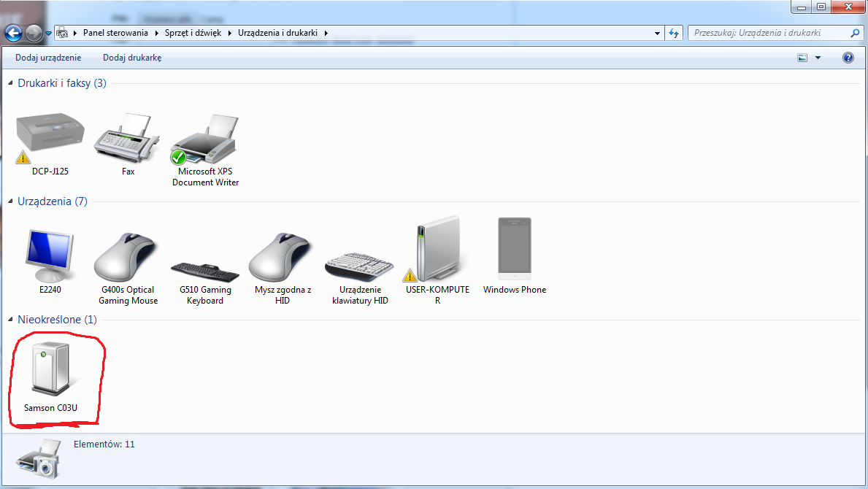Click the Elementów: 11 status text
868x489 pixels.
click(104, 444)
